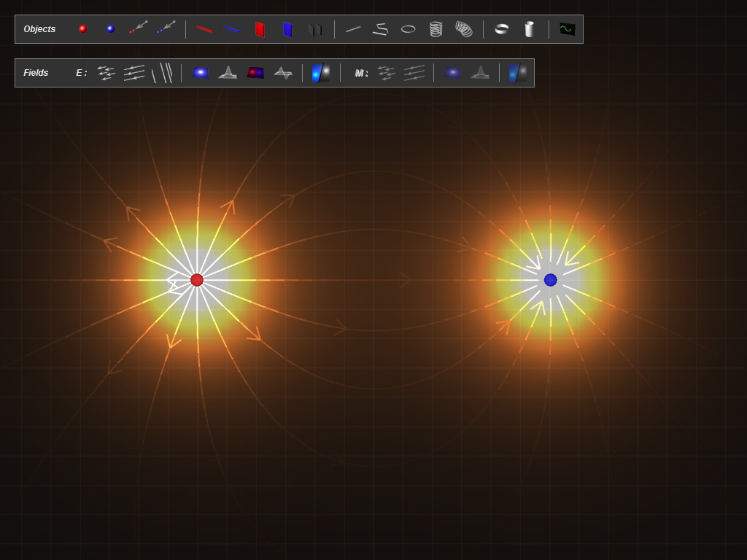
Task: Pick the red charged rod tool
Action: coord(204,29)
